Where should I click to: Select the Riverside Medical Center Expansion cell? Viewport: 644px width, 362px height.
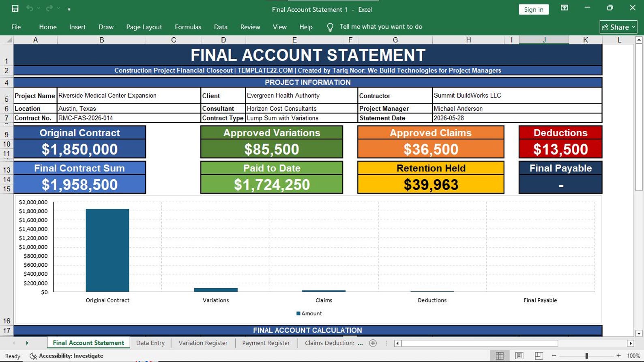pyautogui.click(x=129, y=96)
